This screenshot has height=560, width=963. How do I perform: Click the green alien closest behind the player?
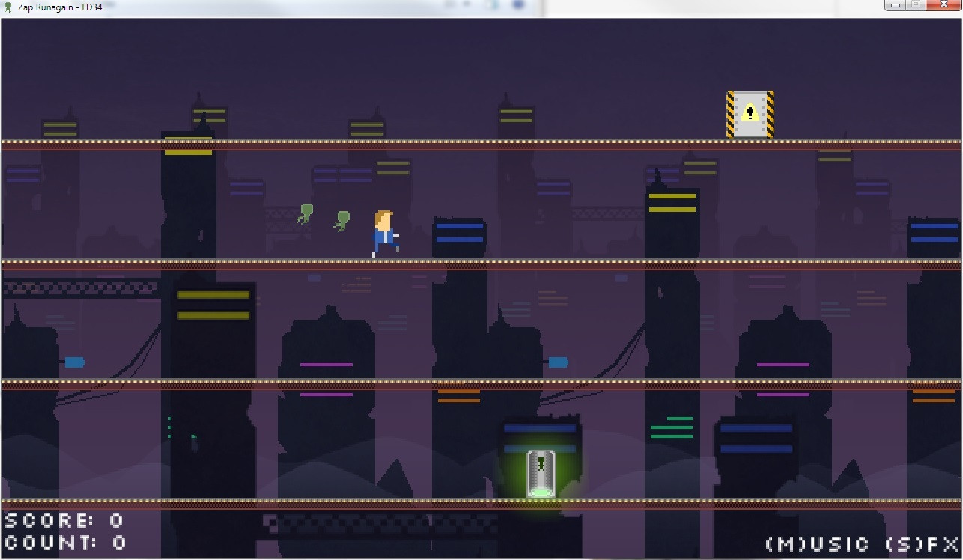click(x=342, y=221)
